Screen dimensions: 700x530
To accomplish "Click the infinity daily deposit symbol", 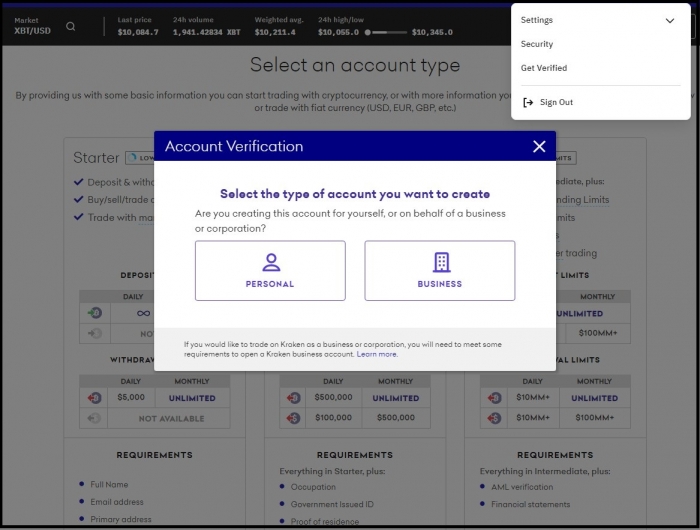I will (143, 313).
